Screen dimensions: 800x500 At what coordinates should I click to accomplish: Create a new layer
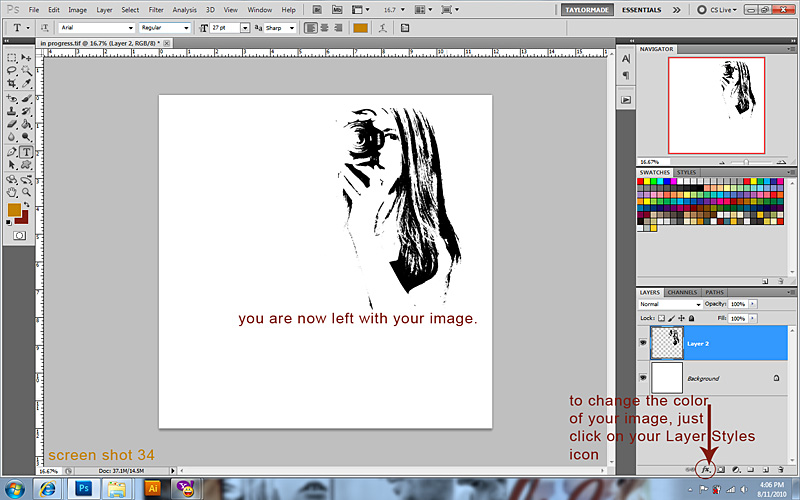766,469
